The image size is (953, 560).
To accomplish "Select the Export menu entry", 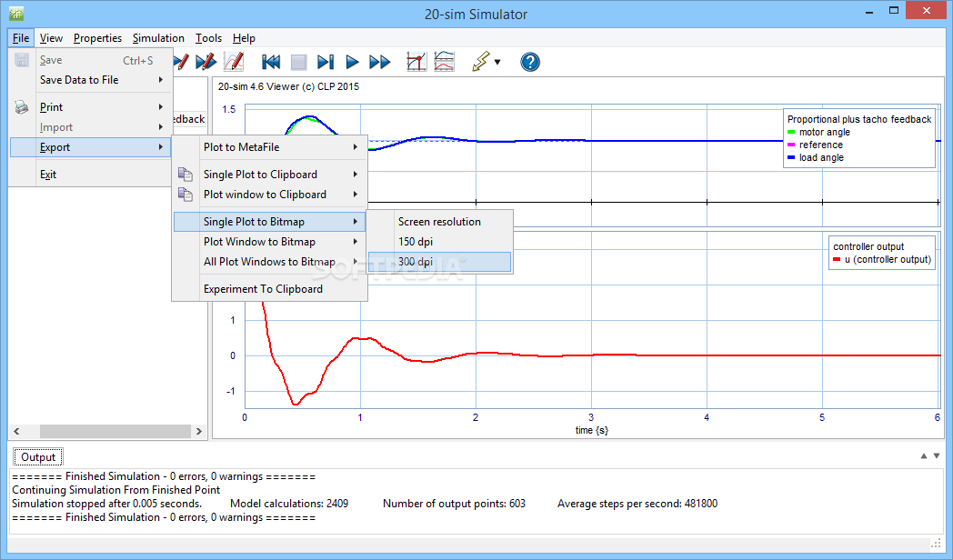I will [91, 147].
